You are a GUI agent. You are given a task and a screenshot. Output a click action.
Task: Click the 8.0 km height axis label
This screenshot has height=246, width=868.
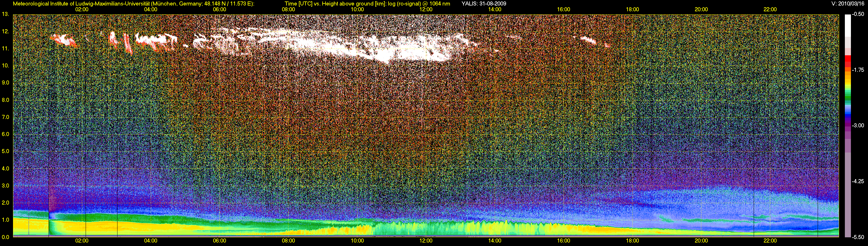(5, 100)
